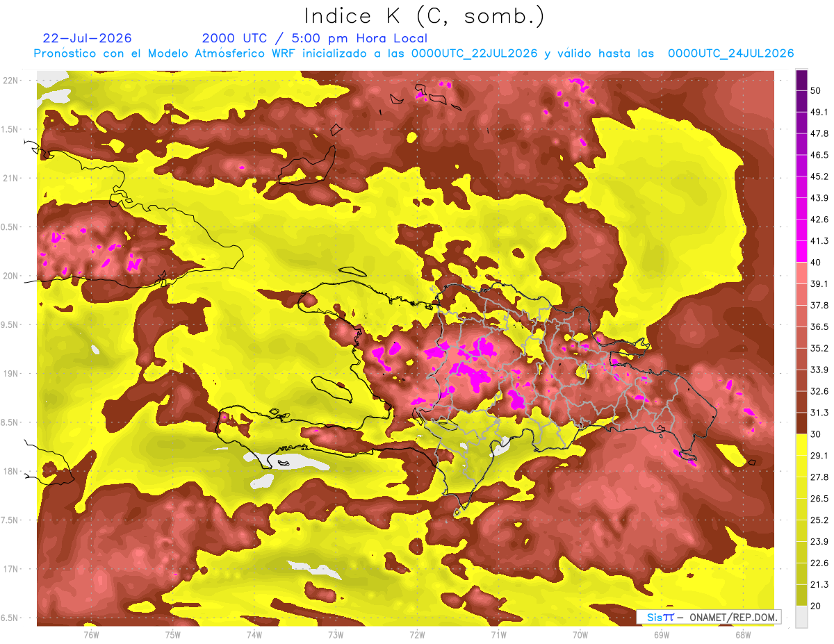The width and height of the screenshot is (834, 644).
Task: Click the "6.5N" latitude label
Action: click(x=10, y=618)
